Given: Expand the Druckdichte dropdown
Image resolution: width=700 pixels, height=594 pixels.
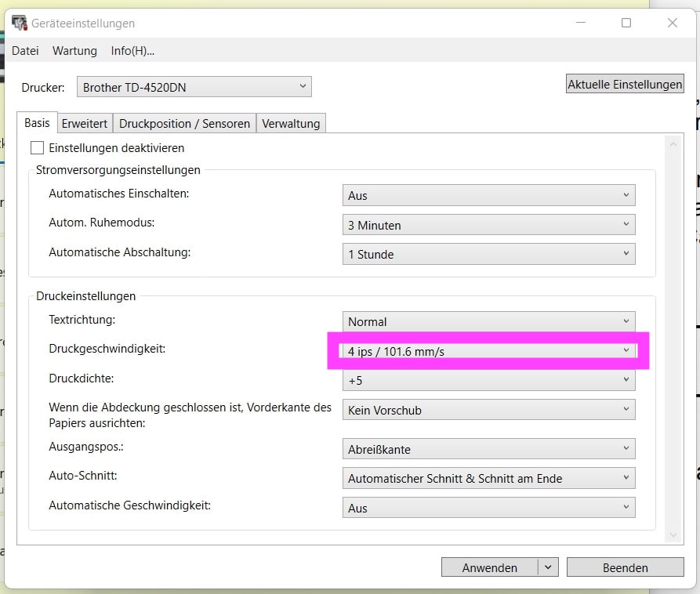Looking at the screenshot, I should click(489, 380).
